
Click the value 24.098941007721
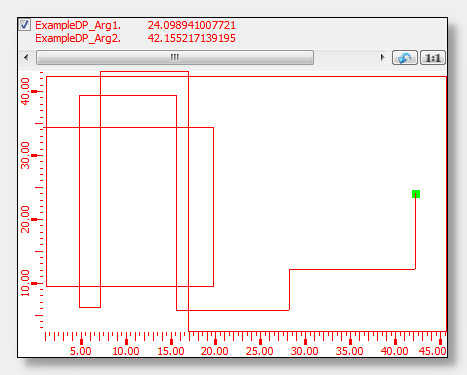tap(192, 25)
